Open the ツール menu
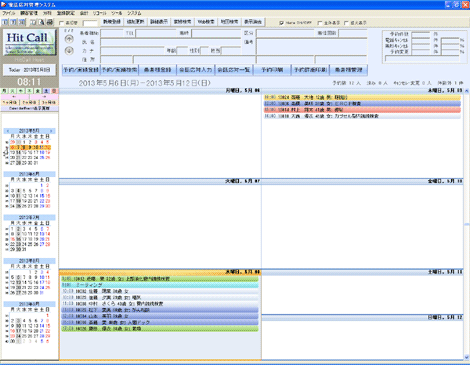The width and height of the screenshot is (470, 365). [x=117, y=13]
